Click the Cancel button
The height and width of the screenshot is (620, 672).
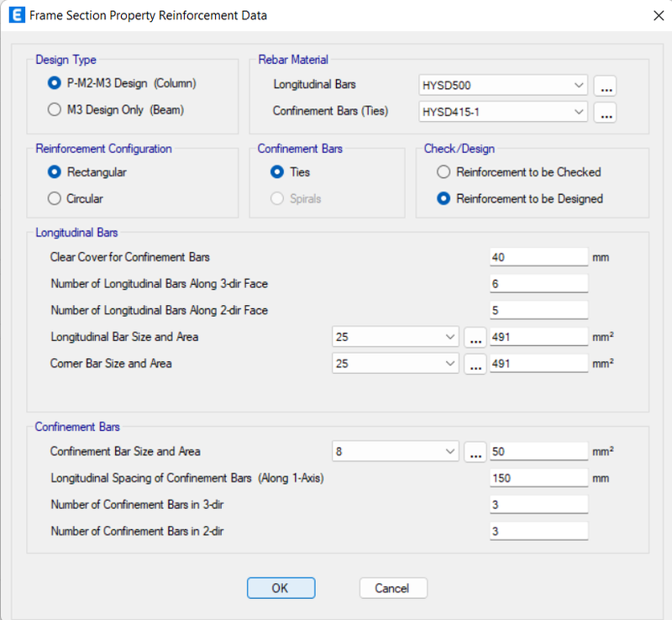point(393,588)
